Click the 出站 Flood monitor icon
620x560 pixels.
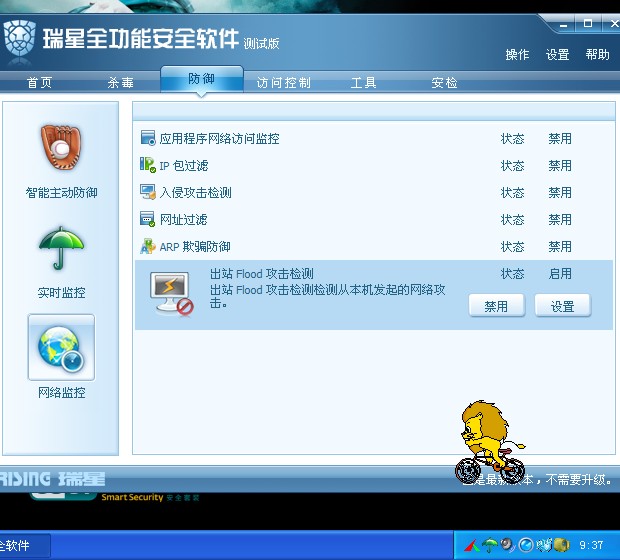click(x=172, y=293)
